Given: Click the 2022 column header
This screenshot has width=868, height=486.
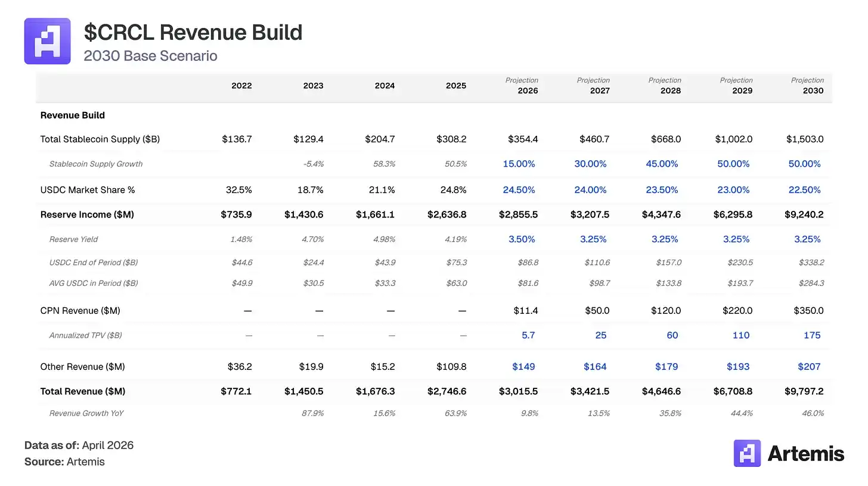Looking at the screenshot, I should pos(241,86).
